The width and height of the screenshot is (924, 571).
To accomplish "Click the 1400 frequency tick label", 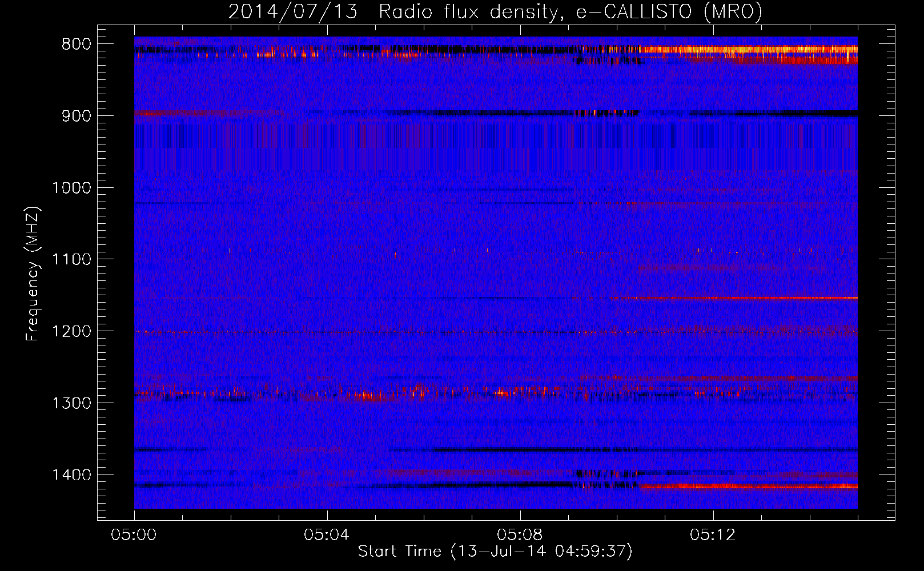I will [x=71, y=475].
